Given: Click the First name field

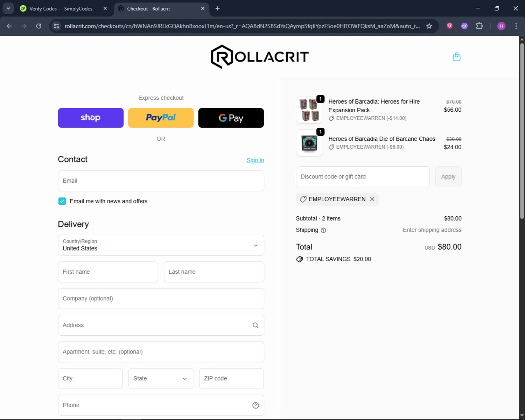Looking at the screenshot, I should click(108, 272).
